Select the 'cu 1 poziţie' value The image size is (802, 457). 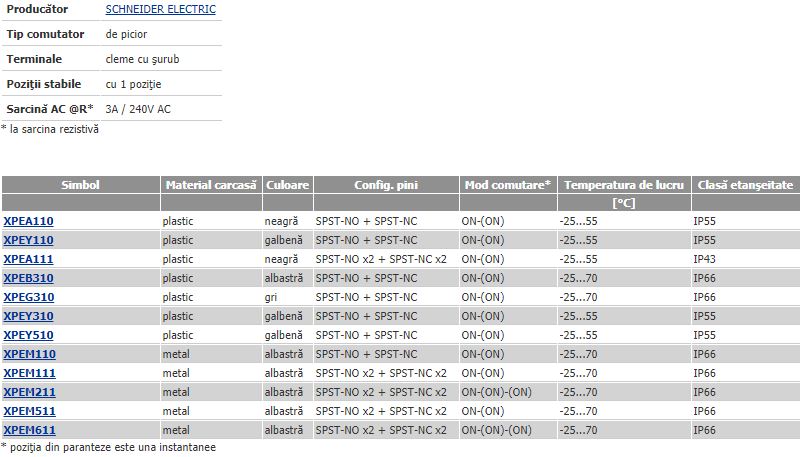pyautogui.click(x=133, y=84)
